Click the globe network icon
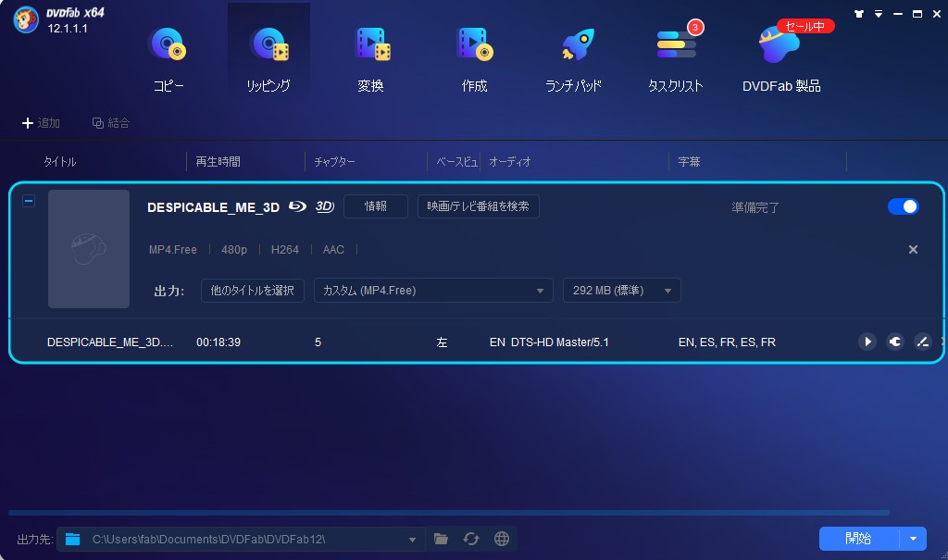This screenshot has height=560, width=948. 501,539
